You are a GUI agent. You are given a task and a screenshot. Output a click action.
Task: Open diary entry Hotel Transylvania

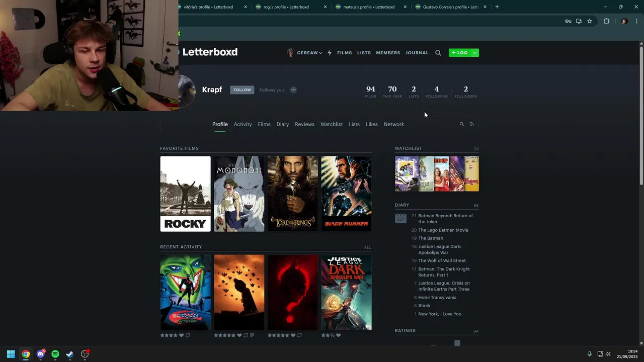point(437,298)
